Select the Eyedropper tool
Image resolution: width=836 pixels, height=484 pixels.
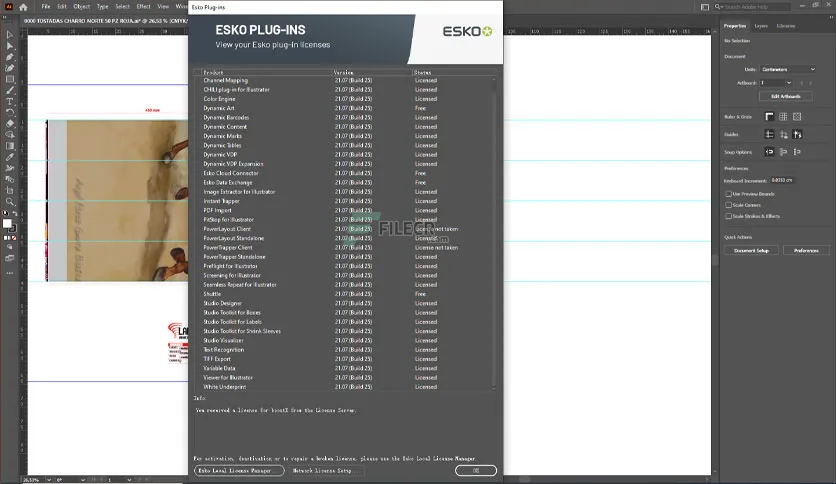pos(10,157)
